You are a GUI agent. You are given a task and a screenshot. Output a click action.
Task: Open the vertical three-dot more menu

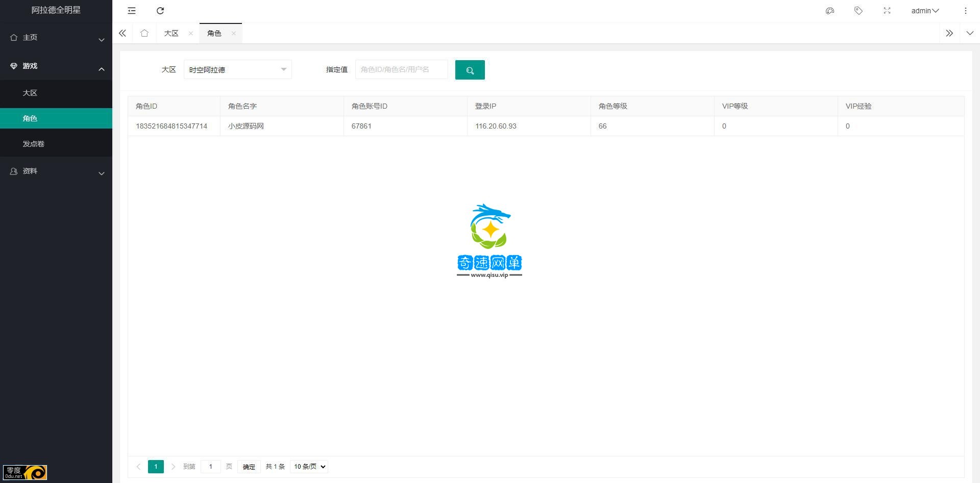[x=965, y=11]
